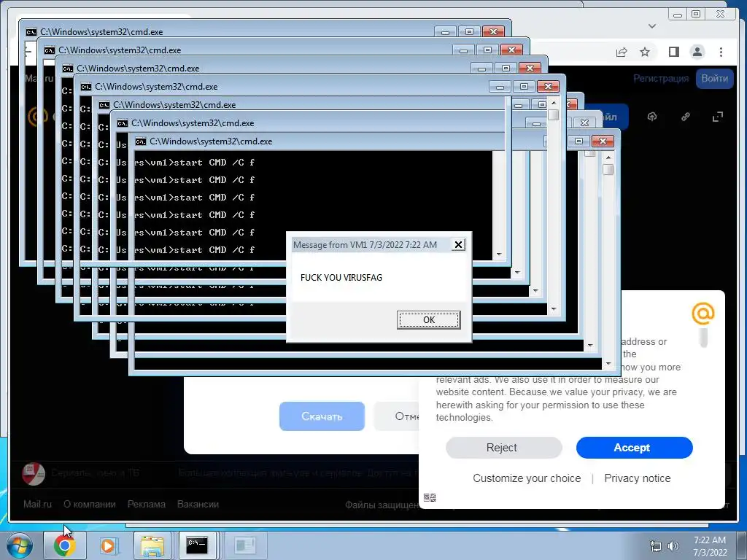The image size is (747, 560).
Task: Close the topmost cmd.exe window
Action: click(493, 32)
